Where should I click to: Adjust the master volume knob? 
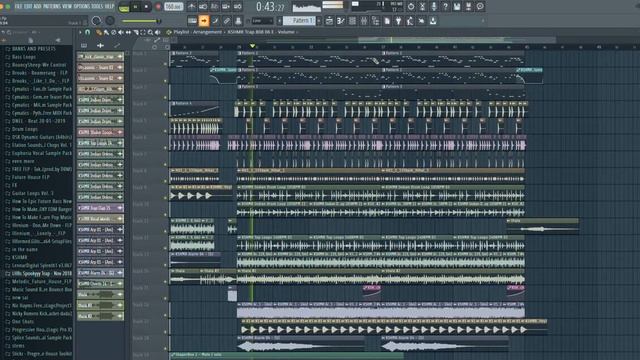point(96,20)
